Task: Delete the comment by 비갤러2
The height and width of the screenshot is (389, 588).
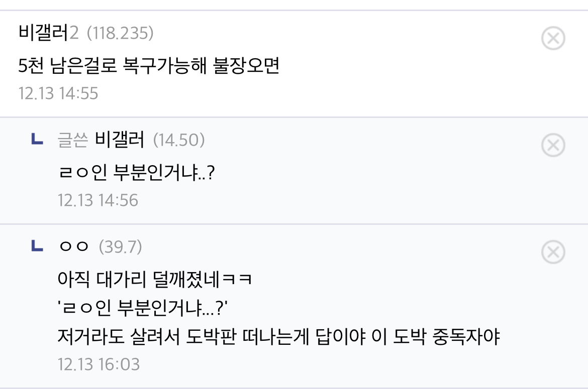Action: [553, 39]
